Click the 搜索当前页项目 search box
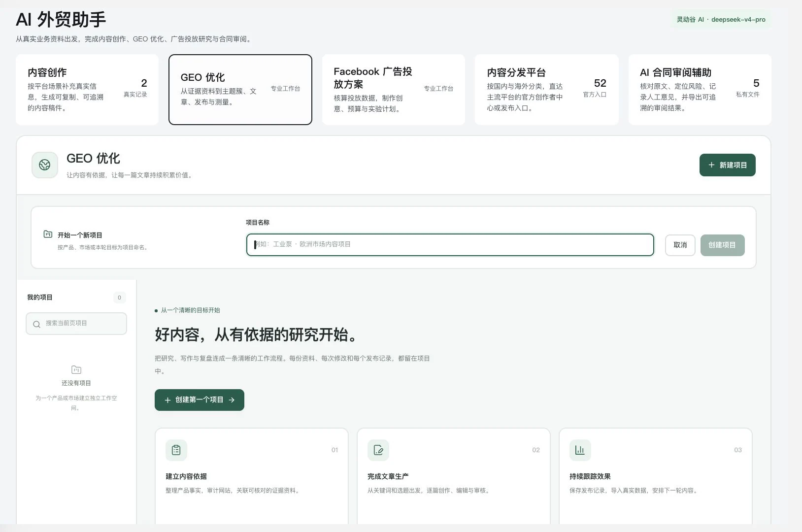The height and width of the screenshot is (532, 802). (76, 324)
